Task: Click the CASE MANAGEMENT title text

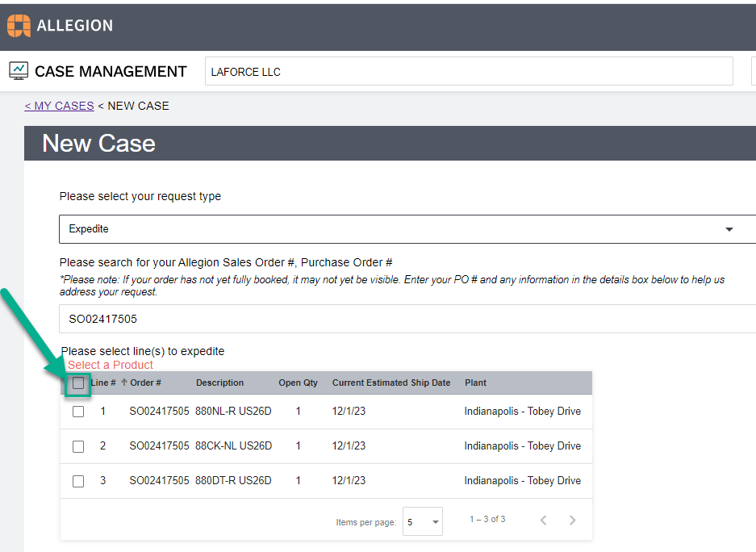Action: (111, 72)
